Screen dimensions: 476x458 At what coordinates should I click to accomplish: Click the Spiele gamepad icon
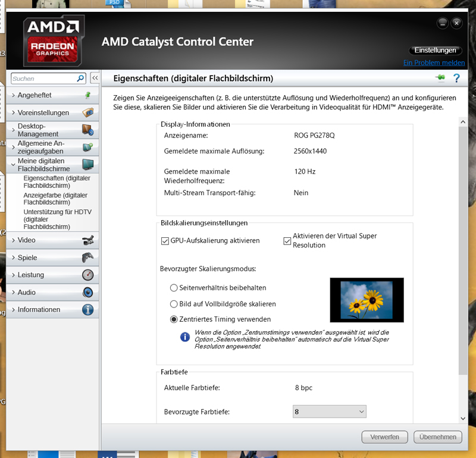coord(88,258)
